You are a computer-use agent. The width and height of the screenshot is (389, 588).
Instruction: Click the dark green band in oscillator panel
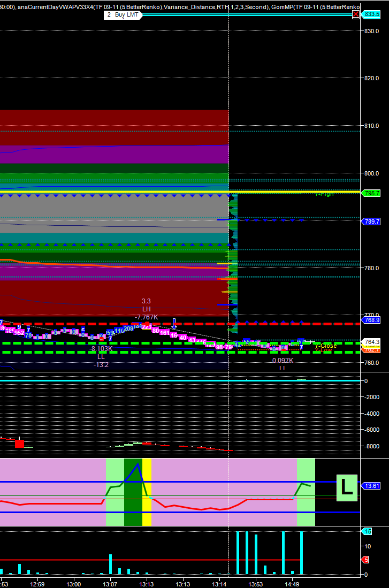[x=133, y=492]
